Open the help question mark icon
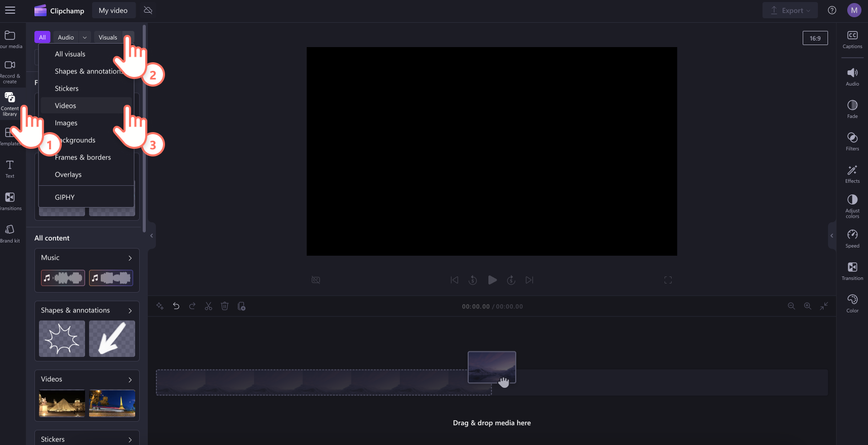This screenshot has width=868, height=445. (832, 10)
